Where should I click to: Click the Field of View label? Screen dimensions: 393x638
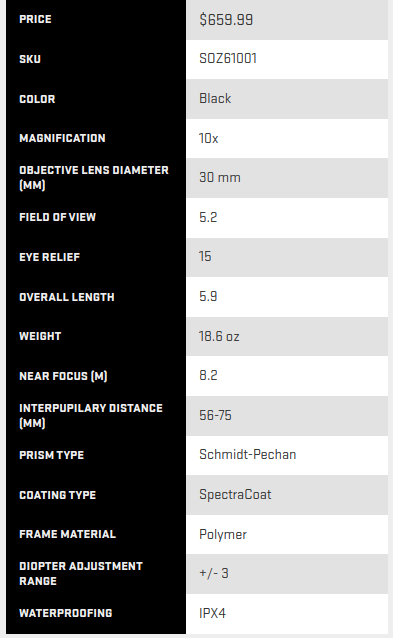click(57, 217)
